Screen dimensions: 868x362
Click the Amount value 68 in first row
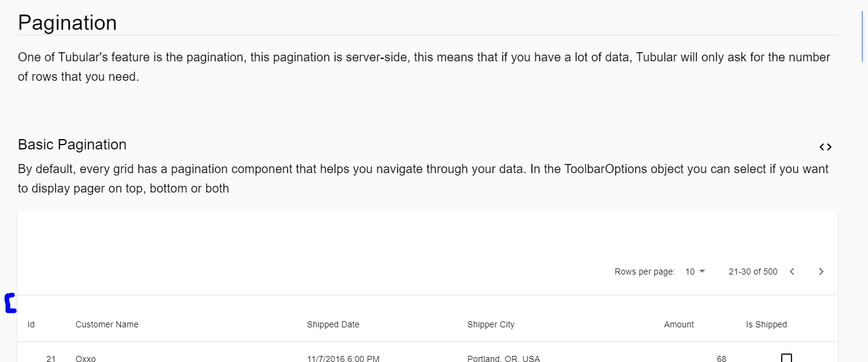click(720, 359)
